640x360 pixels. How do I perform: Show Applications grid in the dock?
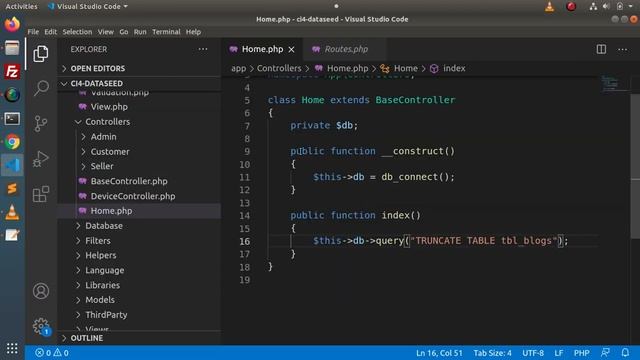point(12,348)
